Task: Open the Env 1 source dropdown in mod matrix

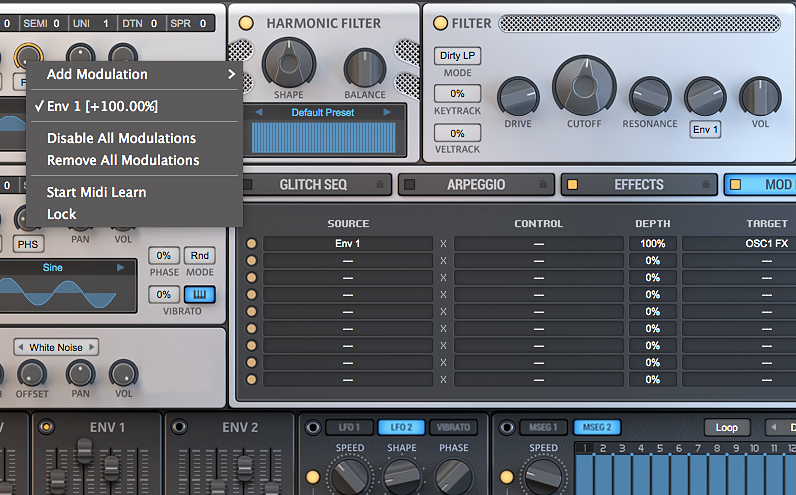Action: tap(348, 244)
